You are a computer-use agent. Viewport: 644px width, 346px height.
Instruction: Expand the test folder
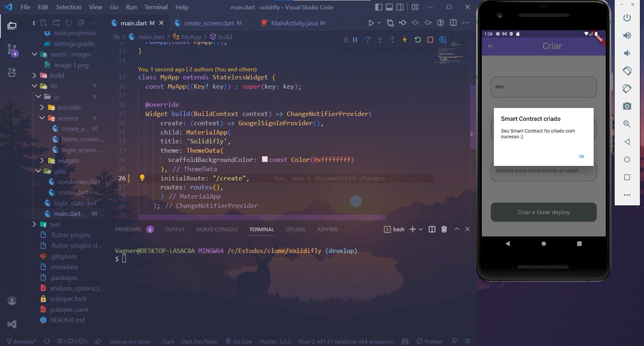[34, 225]
